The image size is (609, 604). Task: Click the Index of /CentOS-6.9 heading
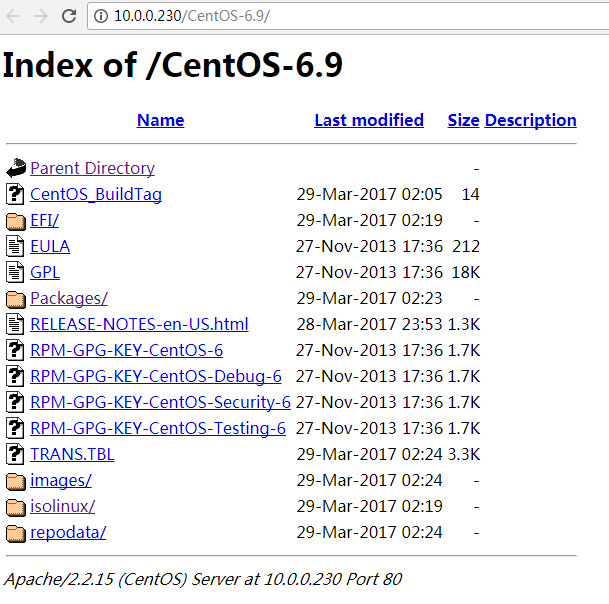click(x=172, y=65)
